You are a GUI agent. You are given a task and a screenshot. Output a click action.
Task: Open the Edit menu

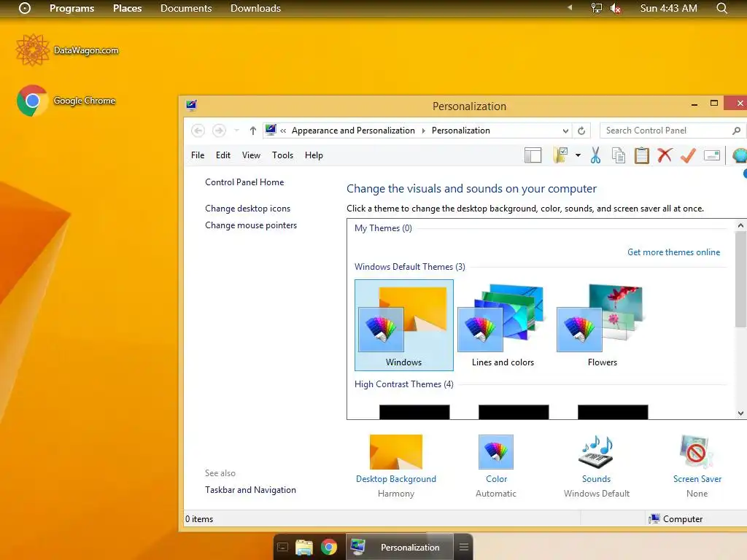tap(223, 155)
